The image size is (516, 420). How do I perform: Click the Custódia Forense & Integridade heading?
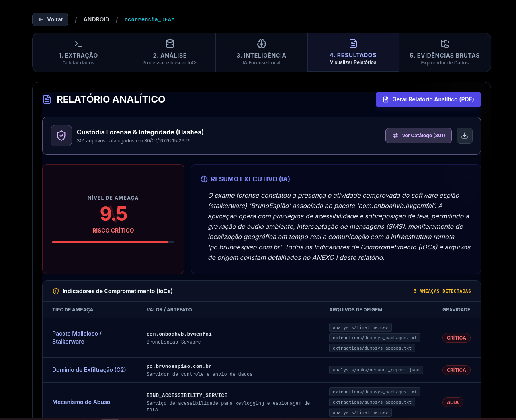[140, 132]
